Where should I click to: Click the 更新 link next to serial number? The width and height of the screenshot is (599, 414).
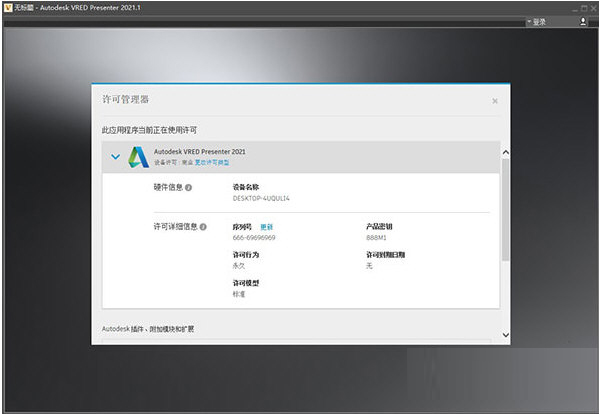click(x=267, y=227)
